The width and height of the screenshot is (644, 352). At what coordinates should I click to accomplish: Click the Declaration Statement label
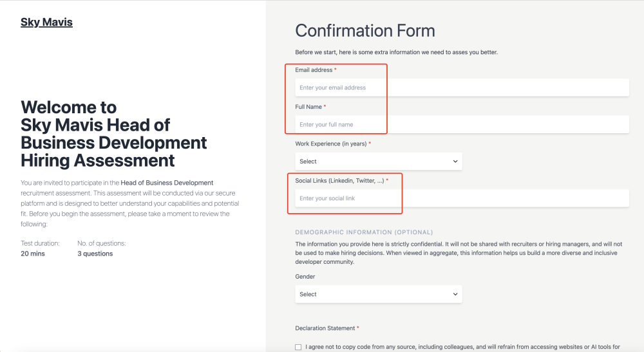click(325, 328)
